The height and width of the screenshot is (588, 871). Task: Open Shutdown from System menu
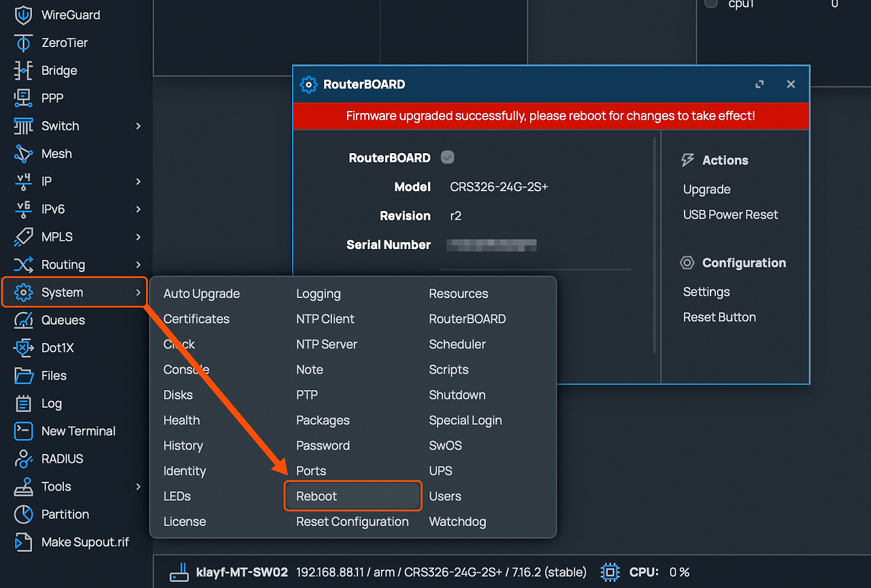[457, 395]
